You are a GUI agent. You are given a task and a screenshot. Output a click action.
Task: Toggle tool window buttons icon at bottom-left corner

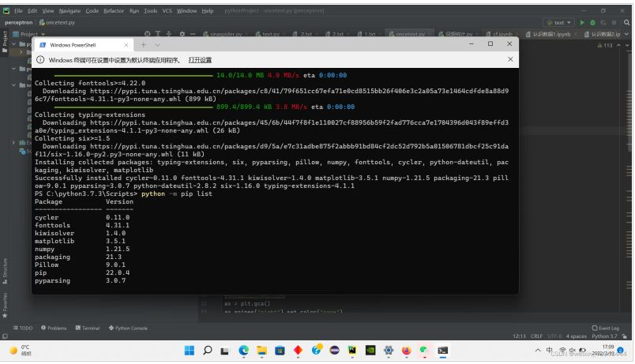click(5, 336)
